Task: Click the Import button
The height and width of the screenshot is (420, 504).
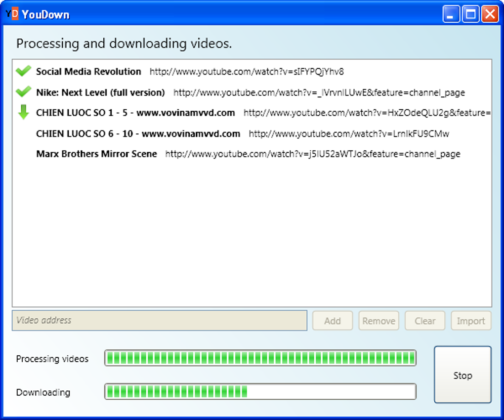Action: (x=471, y=321)
